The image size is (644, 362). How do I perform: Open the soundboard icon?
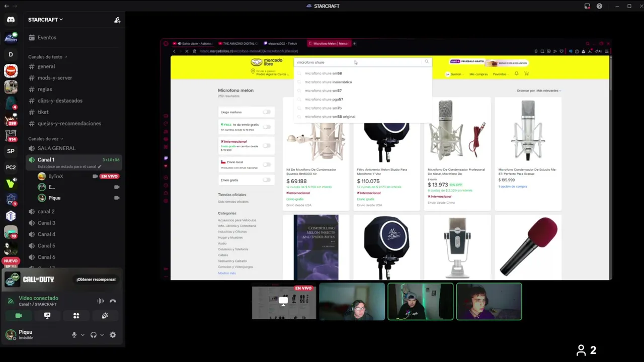click(x=105, y=316)
